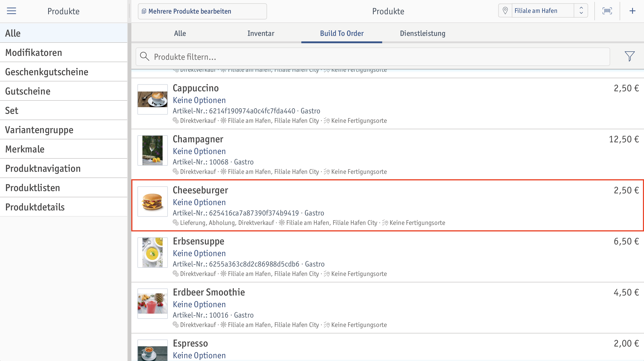Switch to the Alle tab
This screenshot has width=644, height=361.
pos(180,33)
